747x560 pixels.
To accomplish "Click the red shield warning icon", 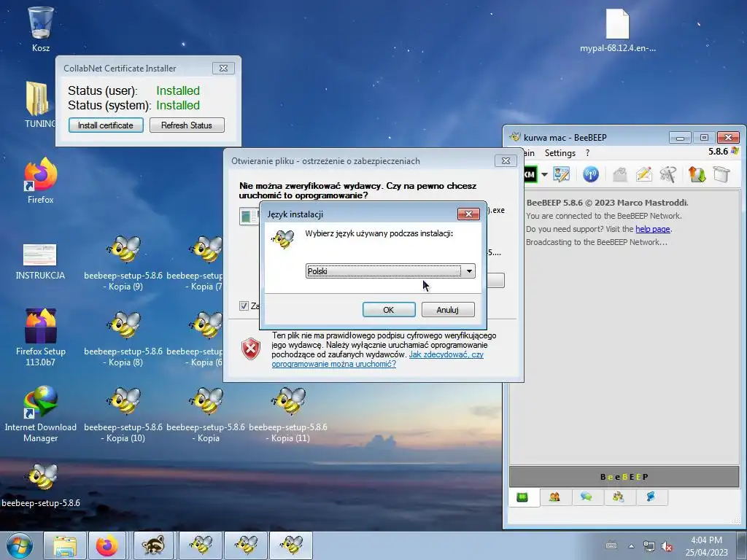I will (251, 349).
